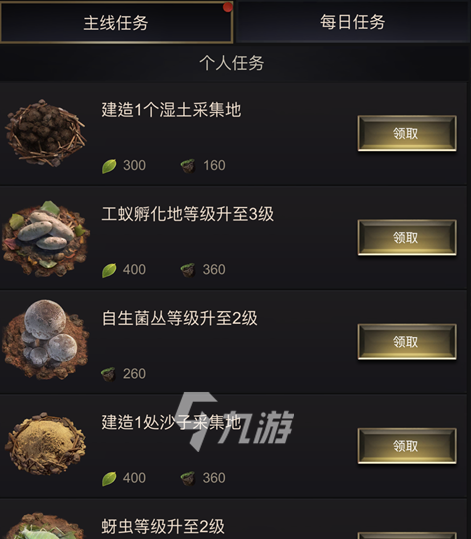Open the 每日任务 tab
The height and width of the screenshot is (539, 471).
tap(352, 22)
